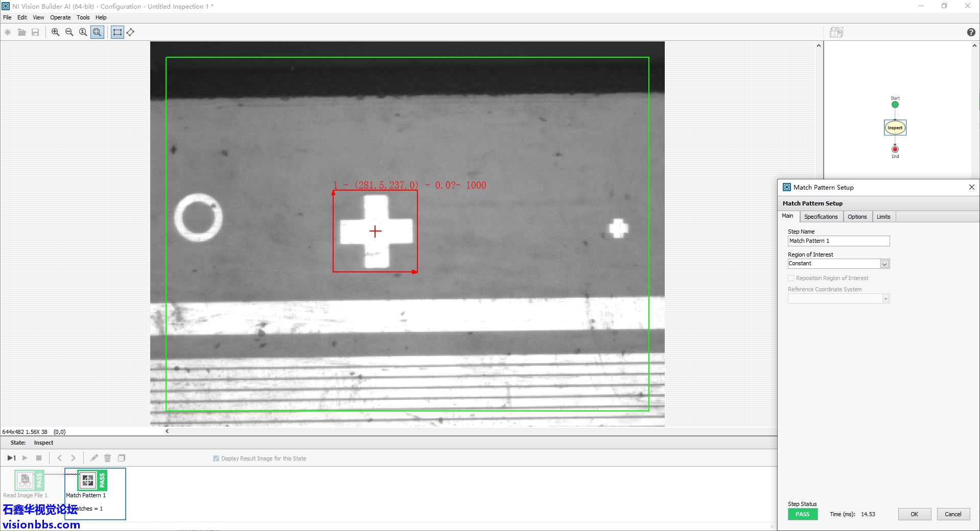Click the Zoom 1:1 magnifier icon
The width and height of the screenshot is (980, 531).
pos(83,32)
